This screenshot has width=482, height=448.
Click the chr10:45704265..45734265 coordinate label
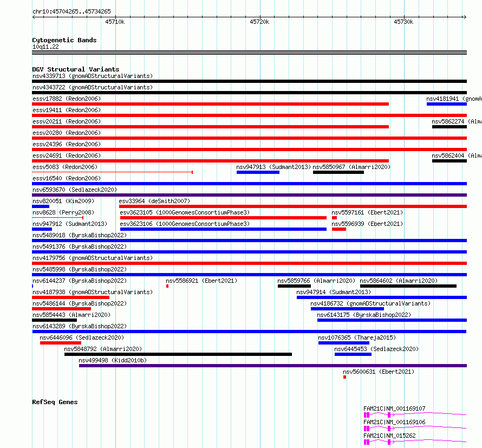(71, 11)
